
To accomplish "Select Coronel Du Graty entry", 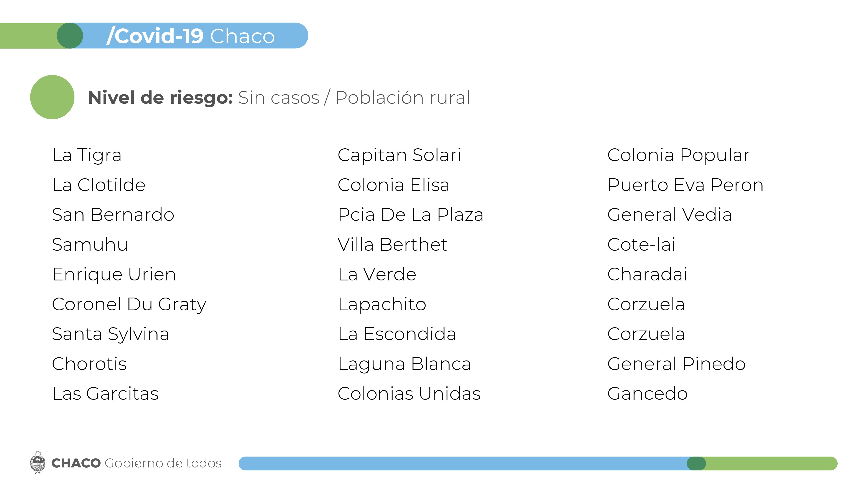I will 129,305.
